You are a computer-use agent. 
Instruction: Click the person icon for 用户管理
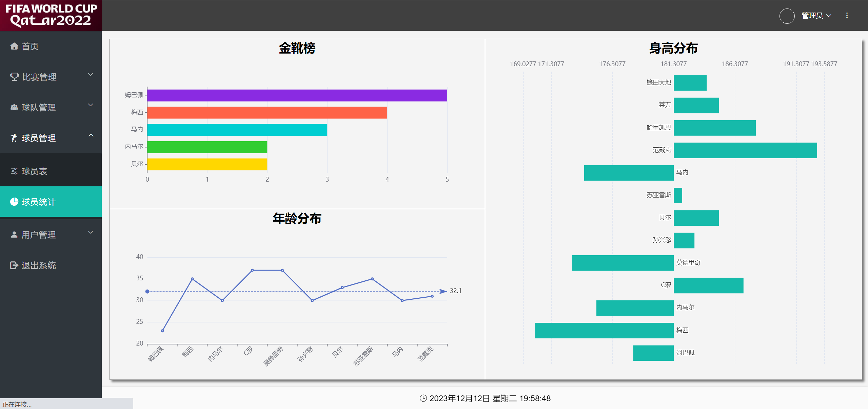tap(14, 235)
